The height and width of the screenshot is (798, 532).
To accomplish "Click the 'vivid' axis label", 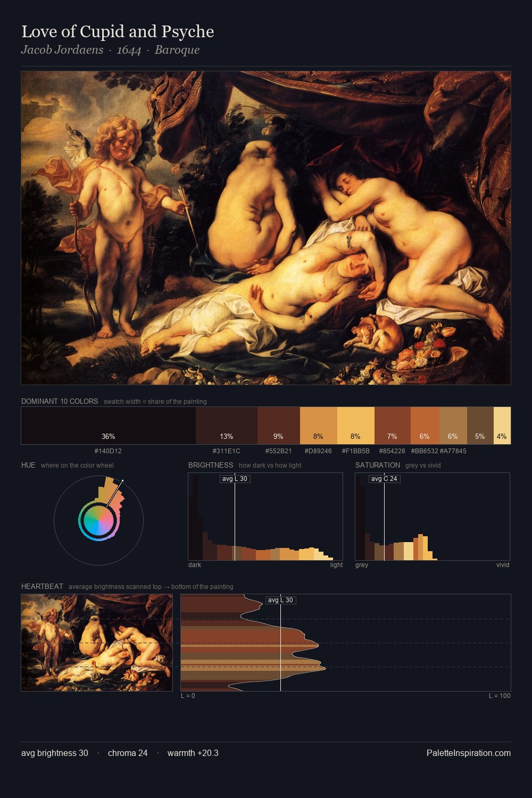I will point(503,565).
